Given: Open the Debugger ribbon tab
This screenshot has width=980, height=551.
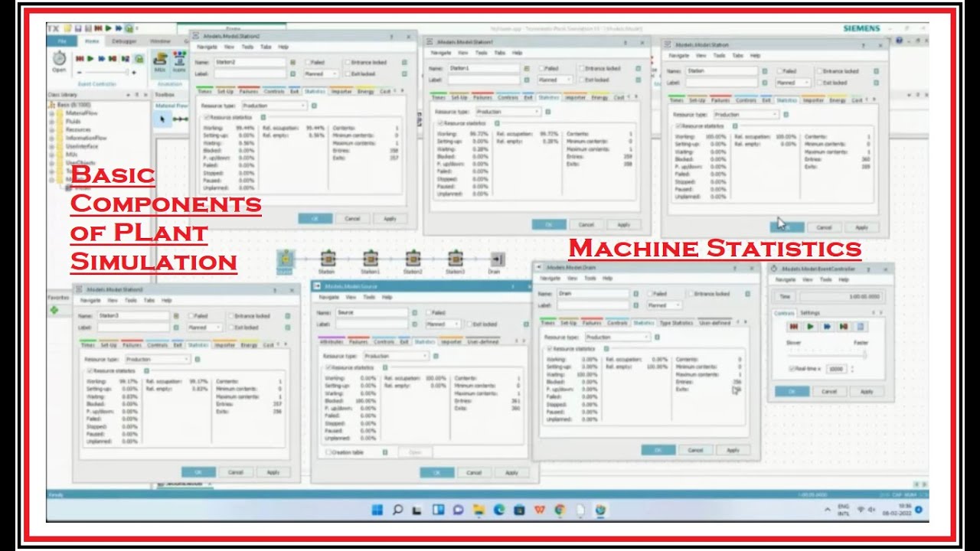Looking at the screenshot, I should [124, 41].
